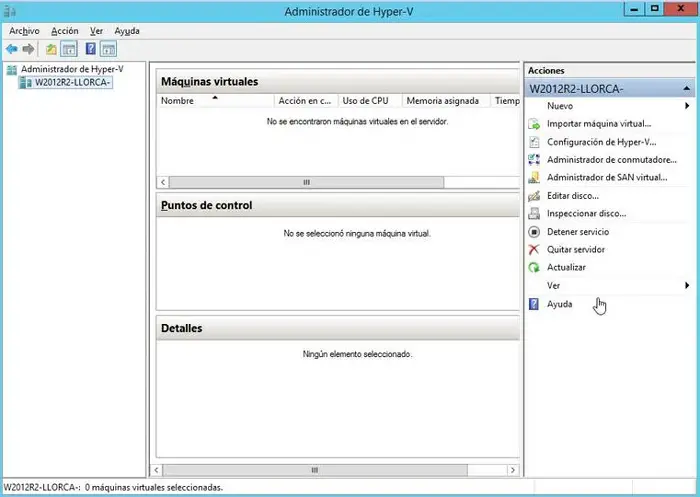
Task: Click the Editar disco icon
Action: [x=534, y=196]
